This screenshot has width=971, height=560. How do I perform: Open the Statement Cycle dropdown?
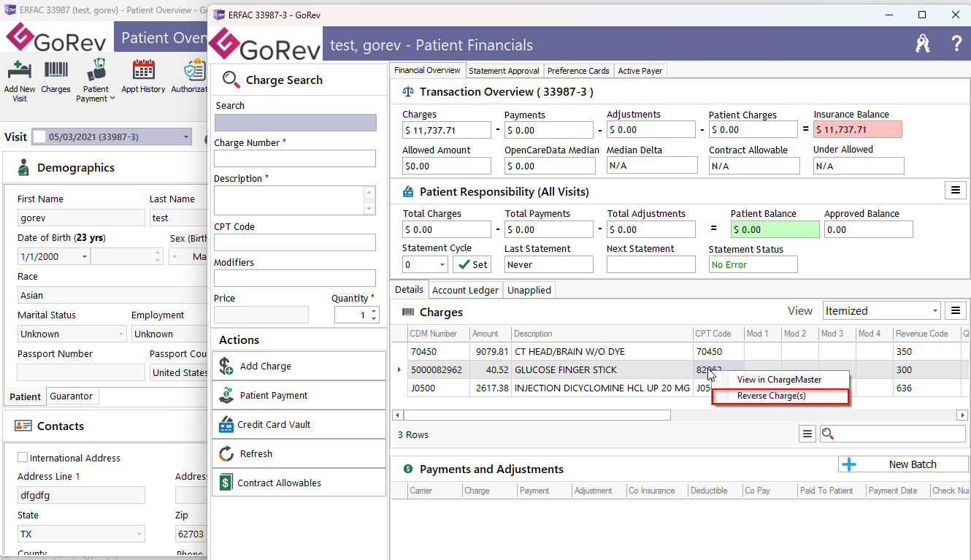(442, 264)
